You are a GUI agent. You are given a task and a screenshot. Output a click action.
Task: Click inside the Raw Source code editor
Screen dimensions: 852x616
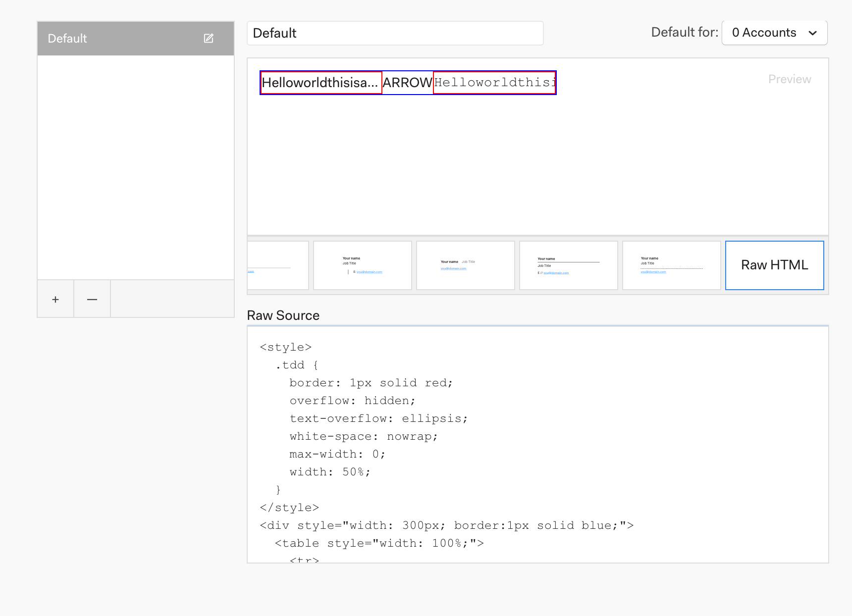pyautogui.click(x=538, y=444)
